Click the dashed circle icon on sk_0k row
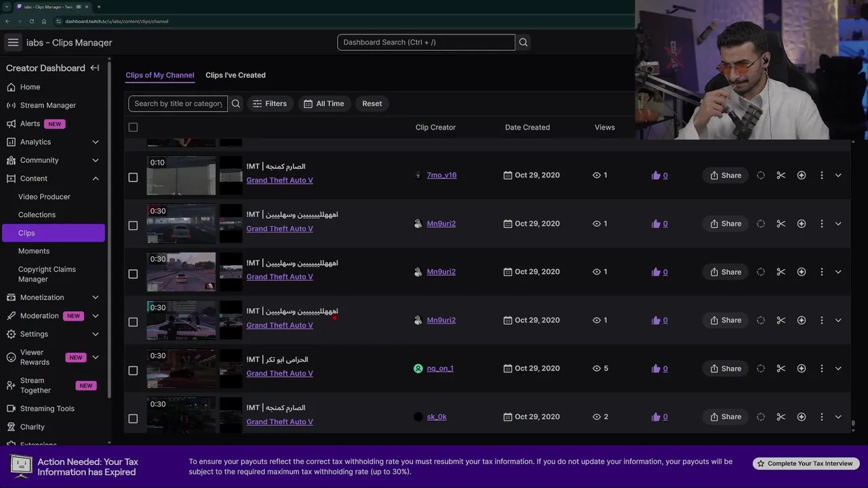The width and height of the screenshot is (868, 488). click(761, 417)
